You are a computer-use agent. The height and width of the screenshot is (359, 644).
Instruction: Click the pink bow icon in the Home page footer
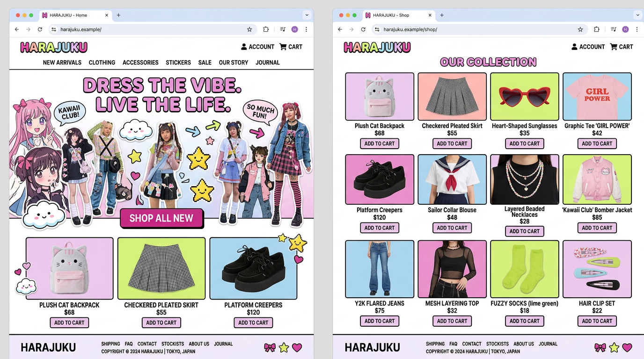pyautogui.click(x=270, y=347)
